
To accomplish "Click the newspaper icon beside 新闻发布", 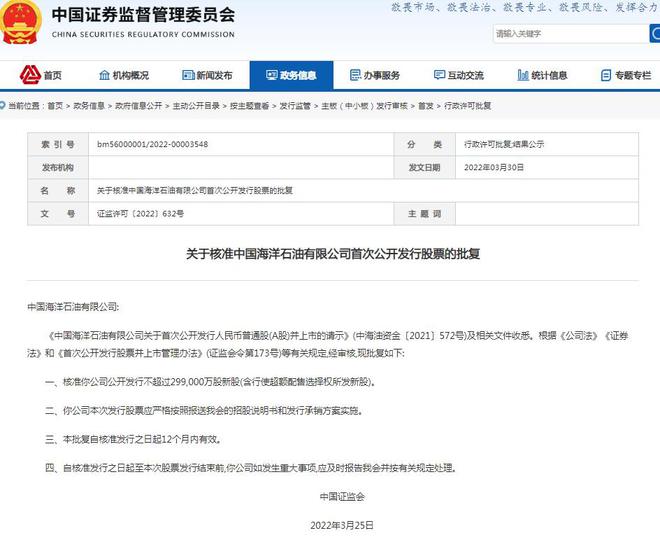I will coord(188,75).
